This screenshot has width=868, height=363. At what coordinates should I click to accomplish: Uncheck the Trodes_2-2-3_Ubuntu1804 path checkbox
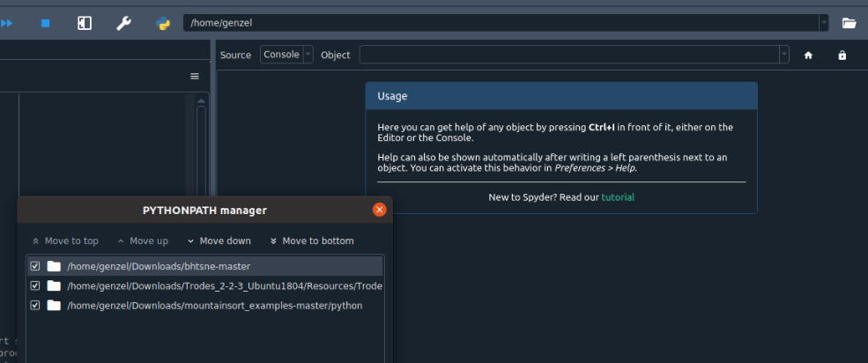[35, 286]
